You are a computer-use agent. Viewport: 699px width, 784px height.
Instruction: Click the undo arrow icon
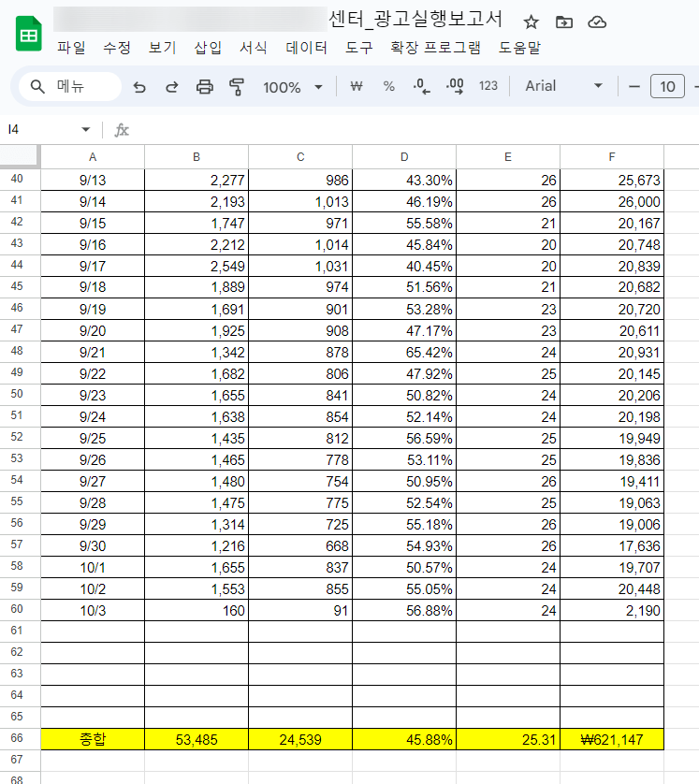click(139, 87)
